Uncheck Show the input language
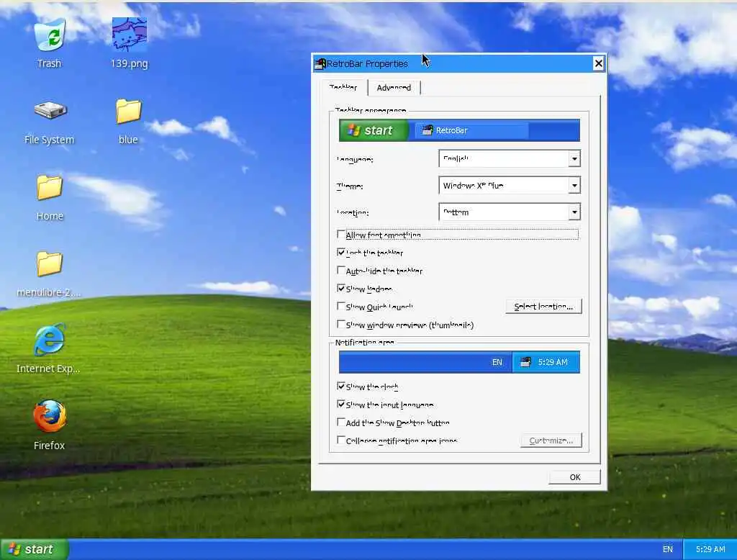 click(x=341, y=405)
